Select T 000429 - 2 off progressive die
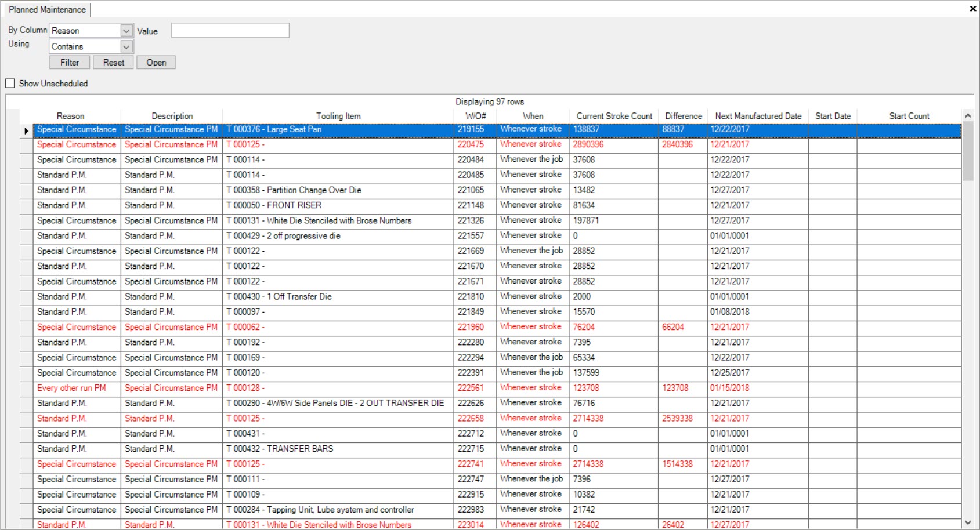The height and width of the screenshot is (530, 980). (x=338, y=236)
